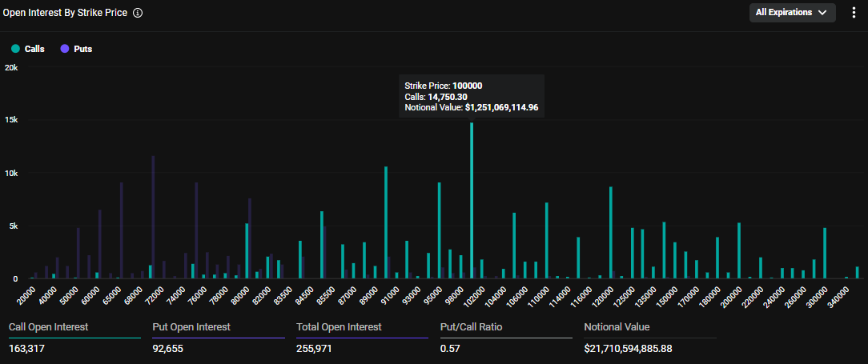The width and height of the screenshot is (868, 364).
Task: Click the Open Interest By Strike Price title
Action: pos(65,14)
